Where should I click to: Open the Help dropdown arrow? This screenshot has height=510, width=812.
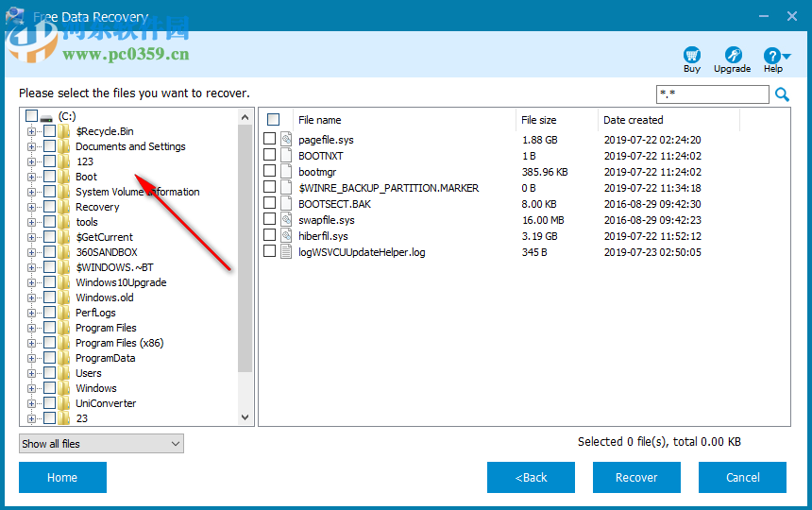tap(787, 56)
